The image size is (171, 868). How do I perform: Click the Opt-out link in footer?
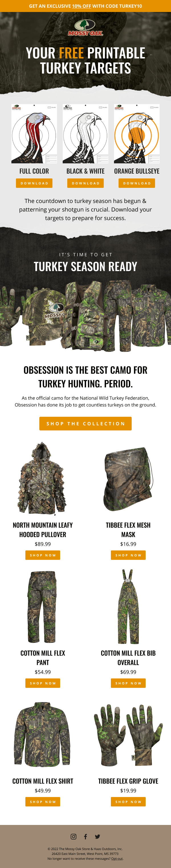117,859
